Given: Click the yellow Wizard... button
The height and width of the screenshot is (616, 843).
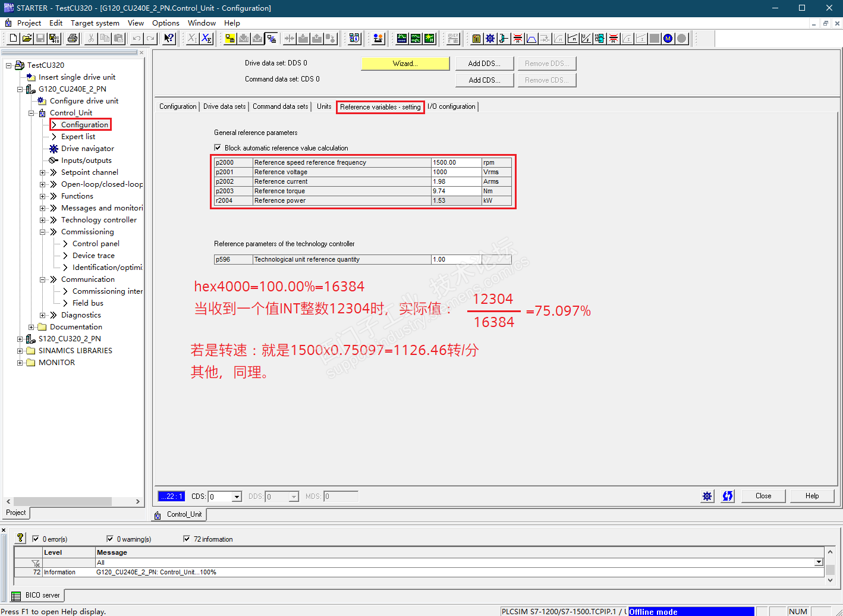Looking at the screenshot, I should click(x=405, y=64).
